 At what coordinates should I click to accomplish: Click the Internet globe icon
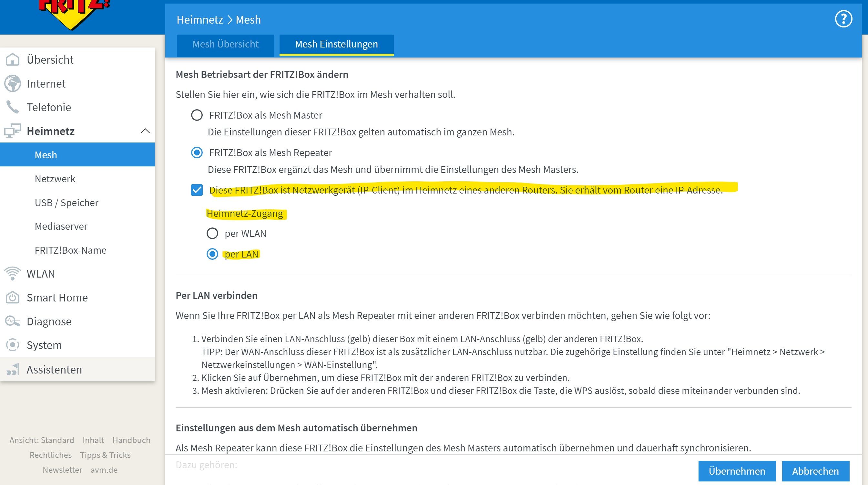click(x=13, y=83)
